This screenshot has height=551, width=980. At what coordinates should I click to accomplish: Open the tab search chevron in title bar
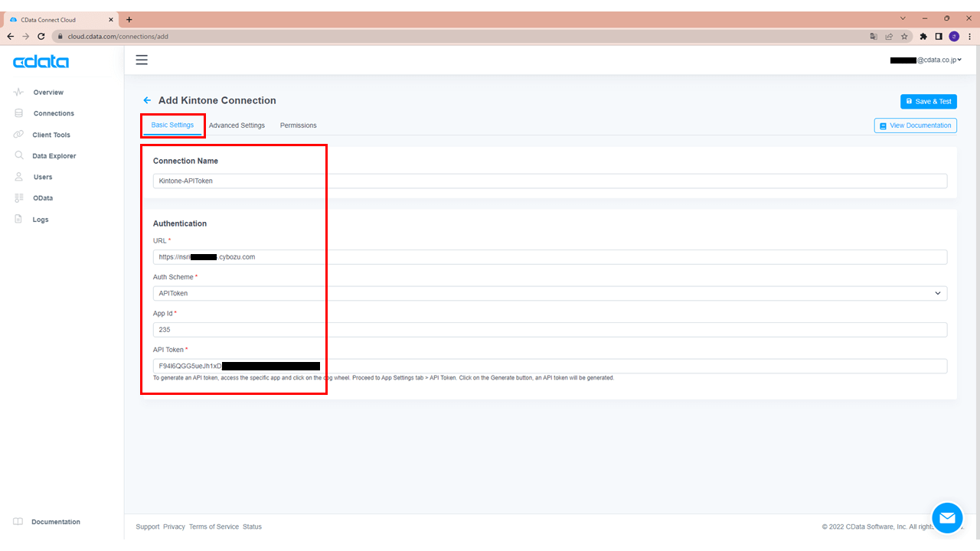[903, 18]
